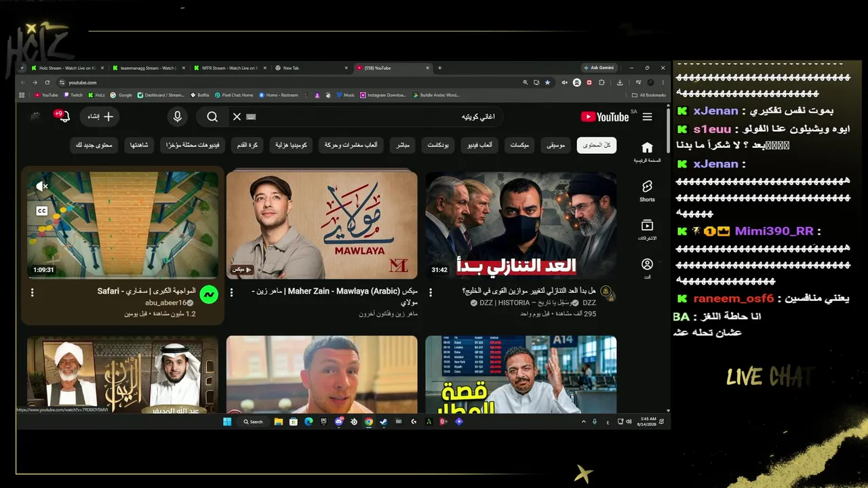Viewport: 868px width, 488px height.
Task: Select the مباشر filter chip
Action: pos(403,145)
